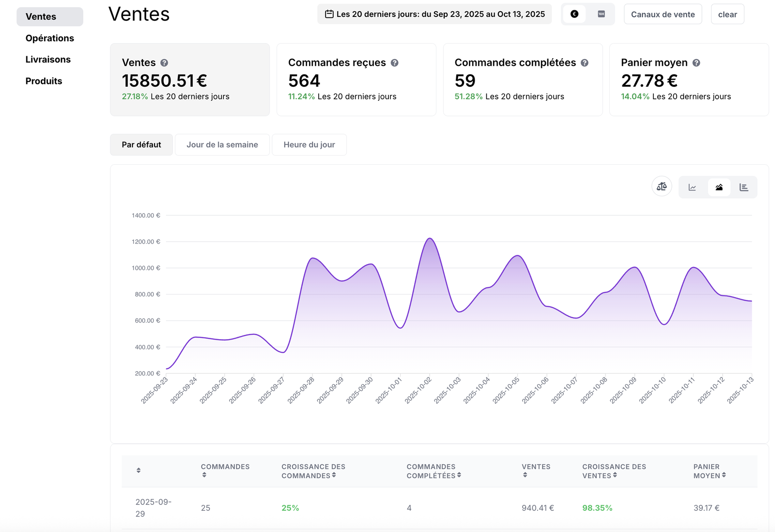Select the Ventes summary card

(x=190, y=79)
